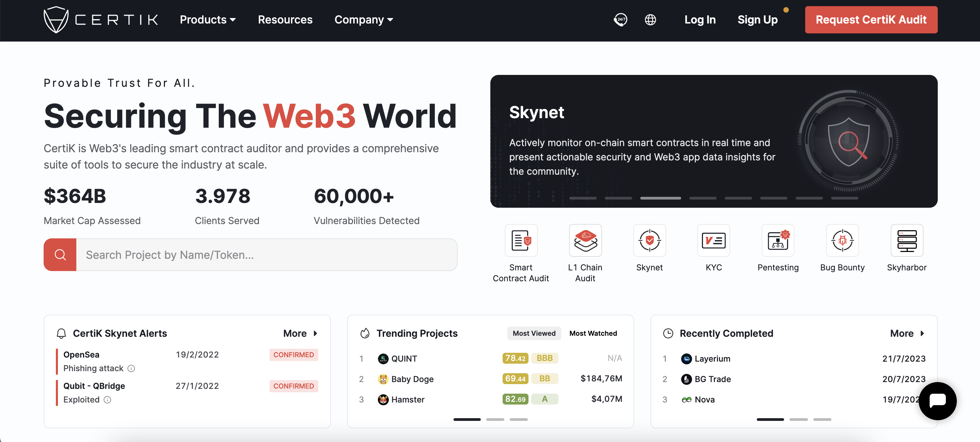980x442 pixels.
Task: Open the L1 Chain Audit icon
Action: pyautogui.click(x=585, y=240)
